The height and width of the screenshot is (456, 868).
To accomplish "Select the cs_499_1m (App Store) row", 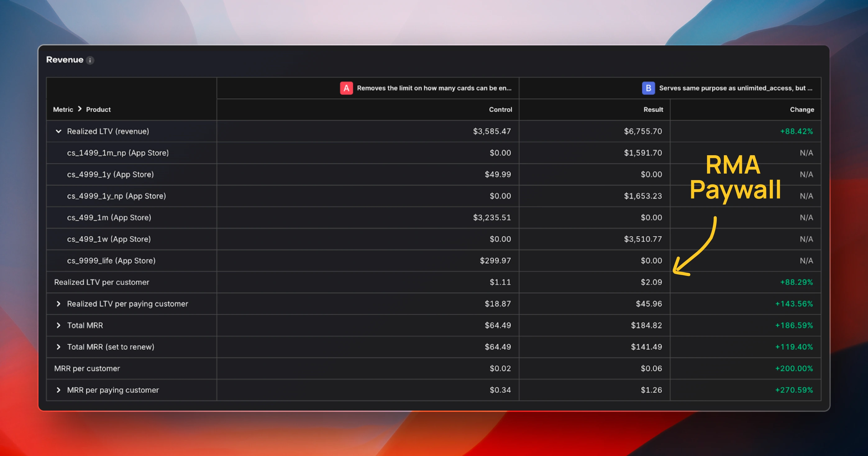I will 109,217.
